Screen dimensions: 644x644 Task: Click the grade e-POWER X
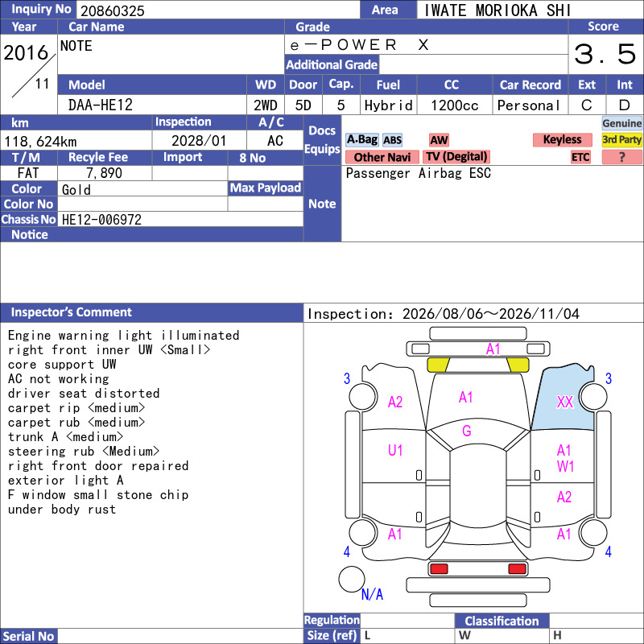(x=359, y=45)
